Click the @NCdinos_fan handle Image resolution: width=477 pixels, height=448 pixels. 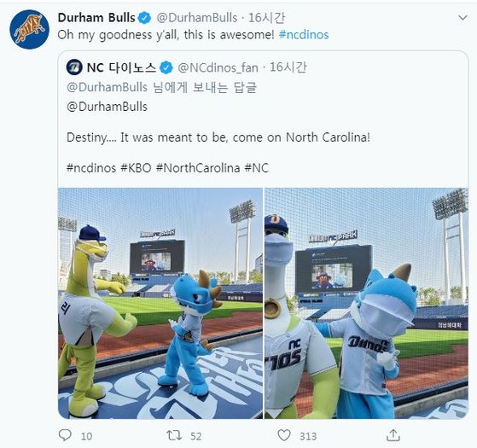coord(218,67)
